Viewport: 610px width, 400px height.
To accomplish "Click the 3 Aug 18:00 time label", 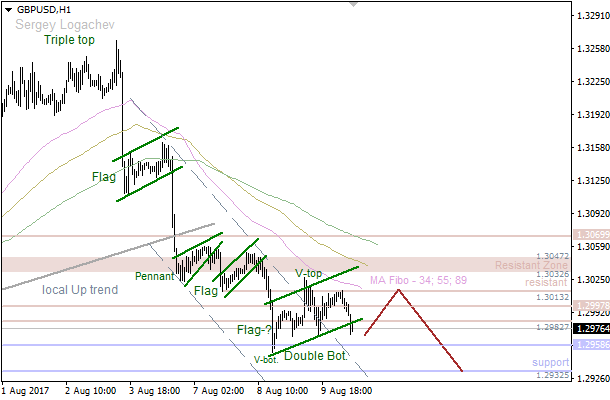I will (x=156, y=392).
